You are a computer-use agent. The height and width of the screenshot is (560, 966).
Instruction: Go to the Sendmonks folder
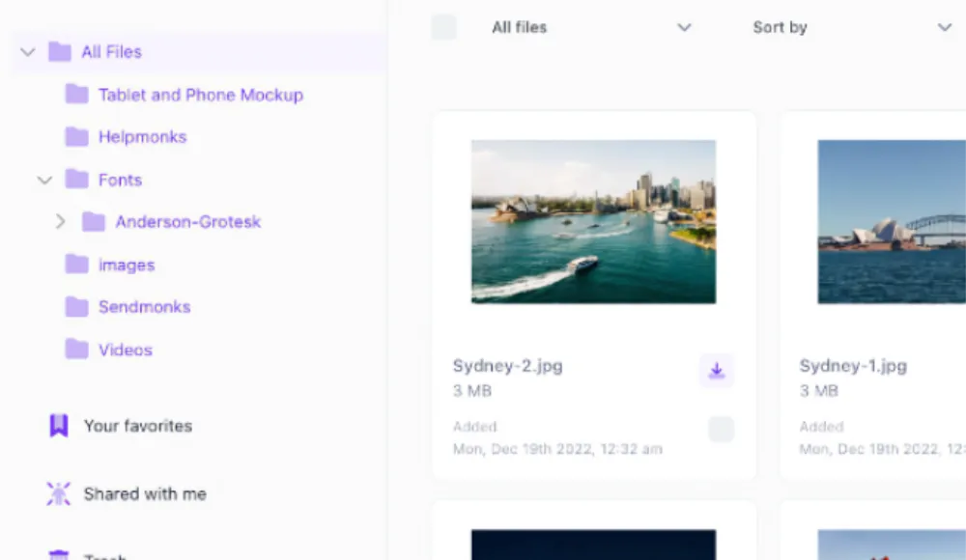(144, 307)
